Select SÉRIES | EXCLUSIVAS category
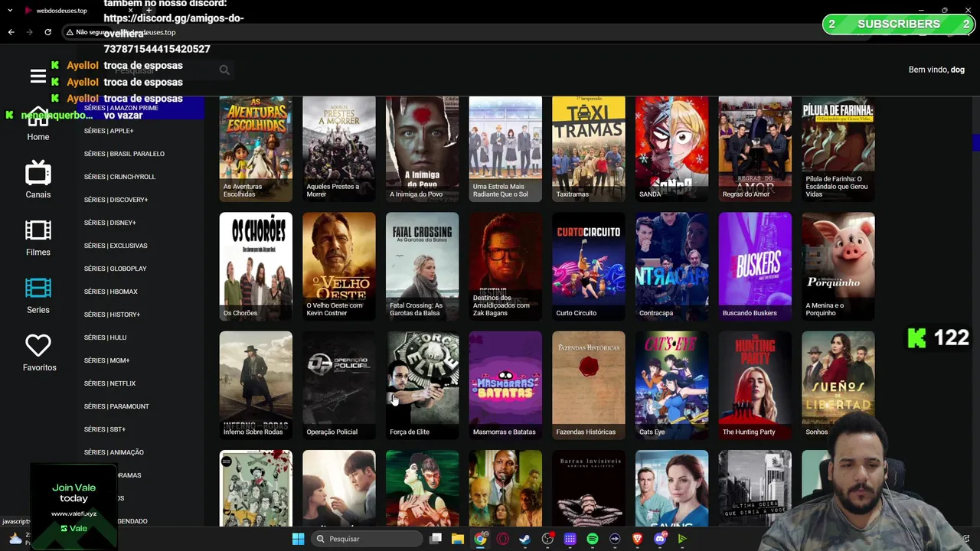980x551 pixels. coord(116,246)
